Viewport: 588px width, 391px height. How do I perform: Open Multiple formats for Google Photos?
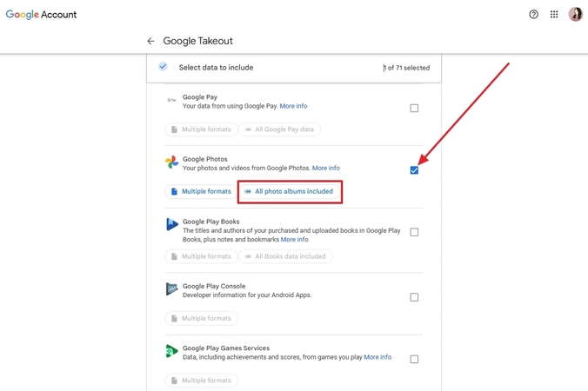[200, 192]
